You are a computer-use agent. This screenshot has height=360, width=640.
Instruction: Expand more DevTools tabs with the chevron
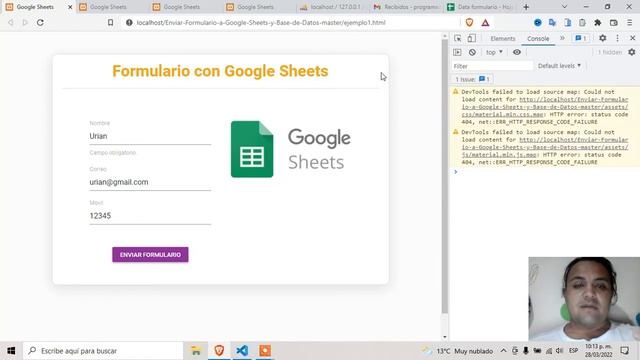click(562, 38)
